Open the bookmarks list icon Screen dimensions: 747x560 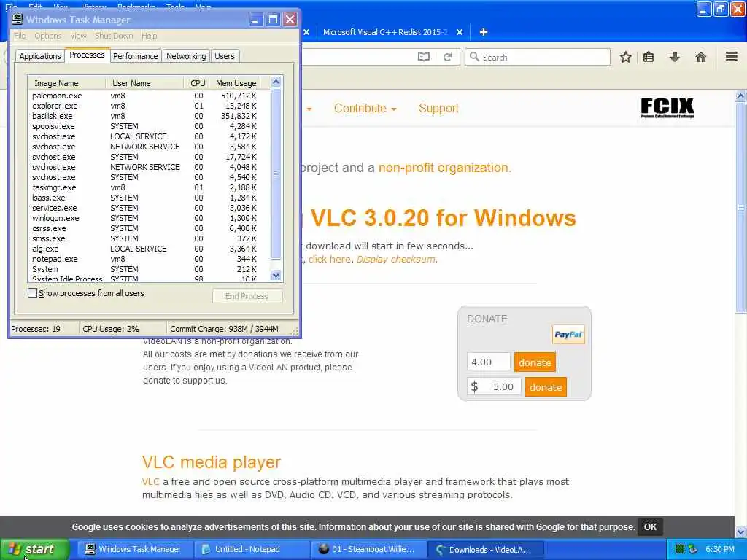649,57
